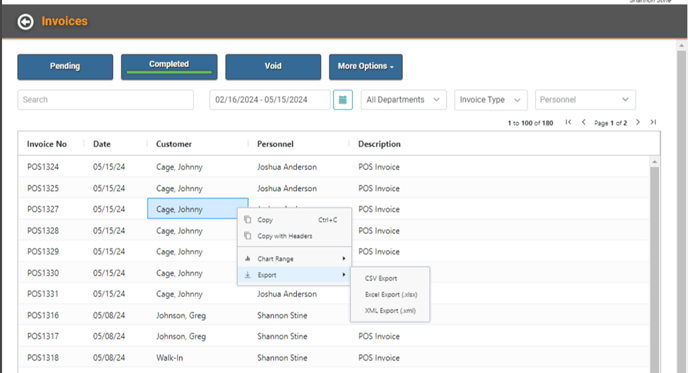688x373 pixels.
Task: Choose Copy from the context menu
Action: point(294,220)
